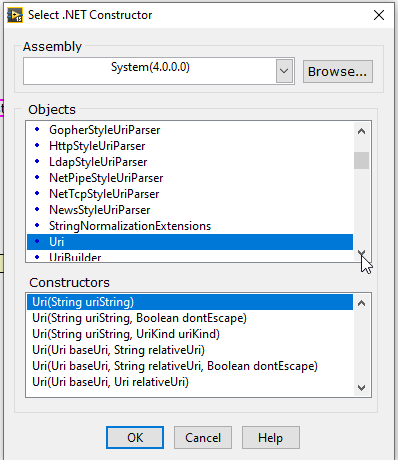Click the System(4.0.0.0) assembly combo box

(159, 71)
